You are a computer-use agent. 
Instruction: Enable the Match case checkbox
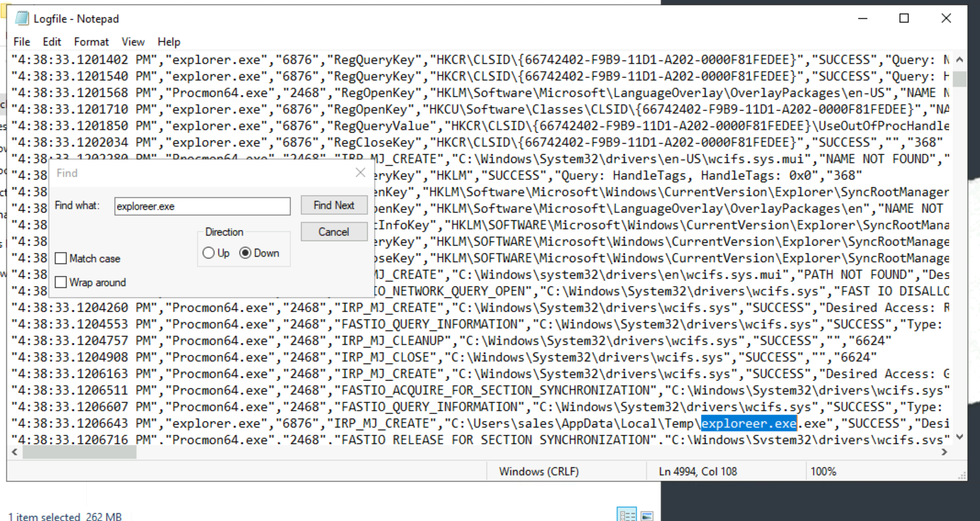coord(61,258)
